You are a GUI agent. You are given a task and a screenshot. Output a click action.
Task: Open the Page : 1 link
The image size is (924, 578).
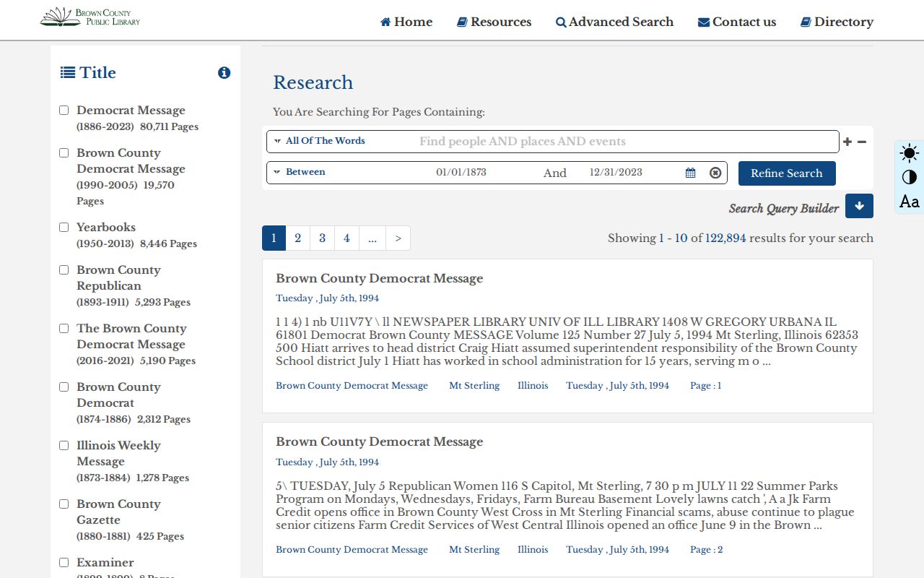pyautogui.click(x=705, y=386)
